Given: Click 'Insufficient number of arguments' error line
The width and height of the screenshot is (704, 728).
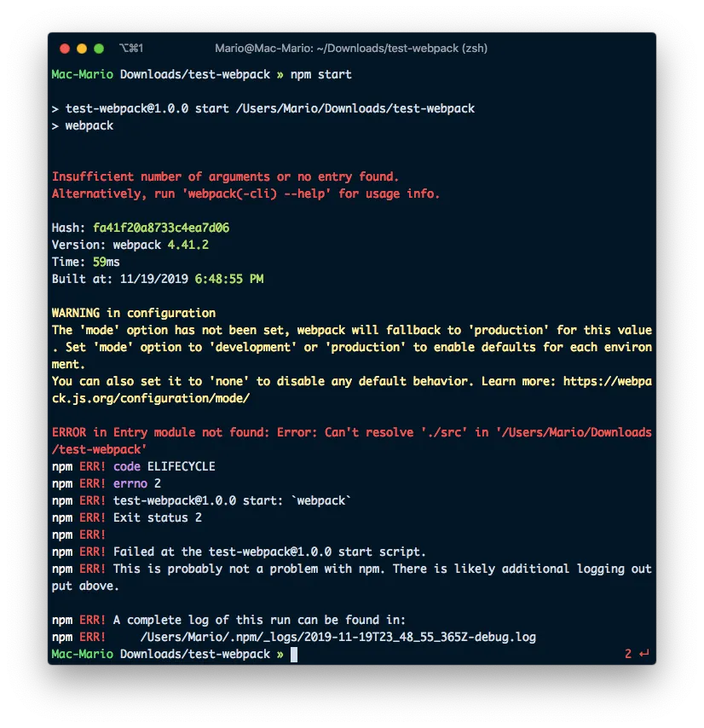Looking at the screenshot, I should (225, 177).
